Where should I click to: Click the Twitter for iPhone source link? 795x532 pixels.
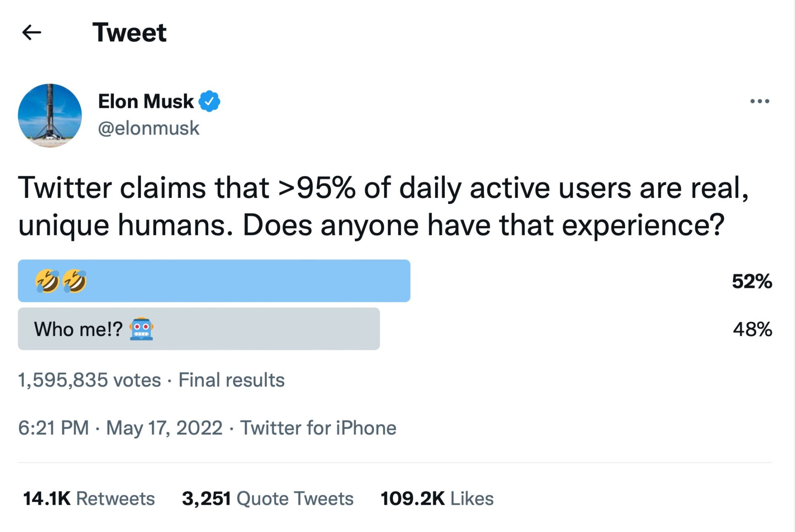tap(318, 428)
